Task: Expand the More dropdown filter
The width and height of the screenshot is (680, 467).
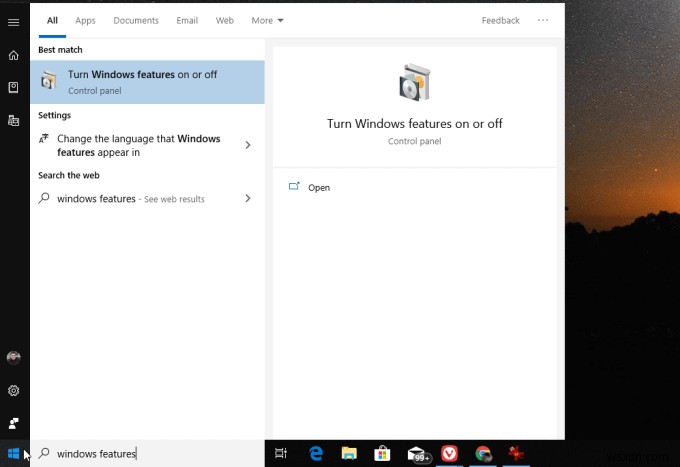Action: coord(267,20)
